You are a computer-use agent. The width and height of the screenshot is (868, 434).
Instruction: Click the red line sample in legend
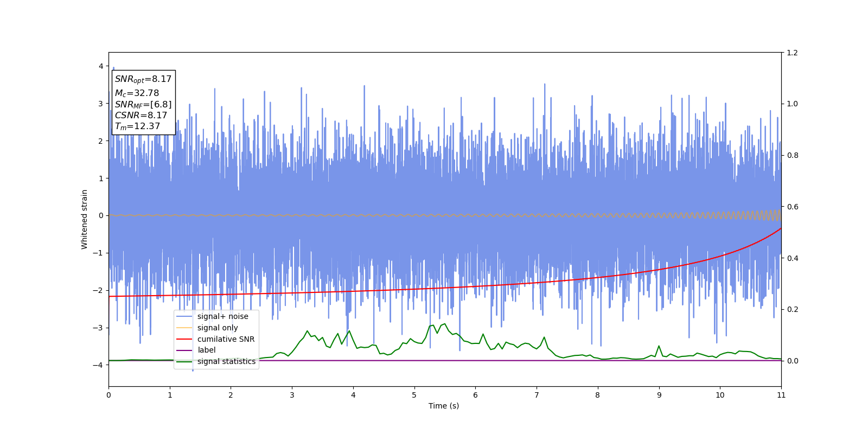click(185, 339)
